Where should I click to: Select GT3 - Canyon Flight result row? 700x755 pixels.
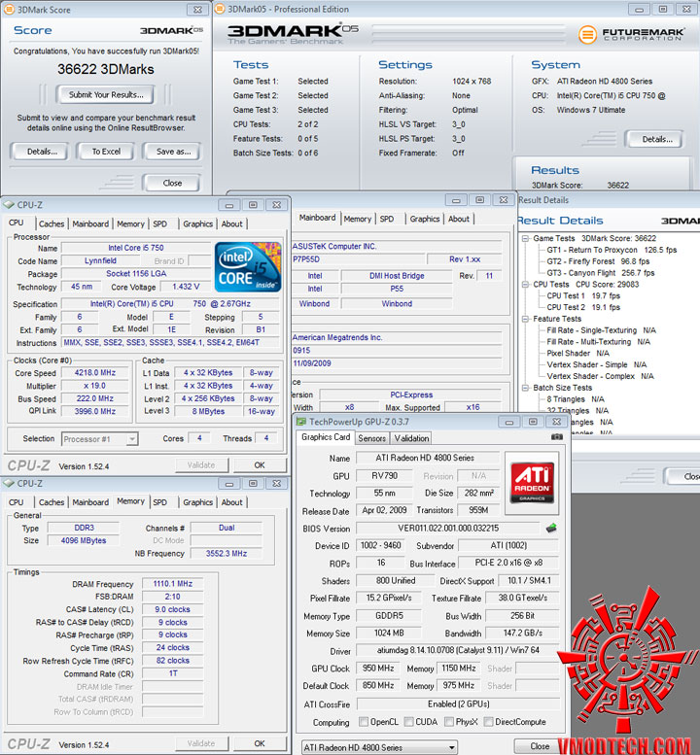pos(600,273)
